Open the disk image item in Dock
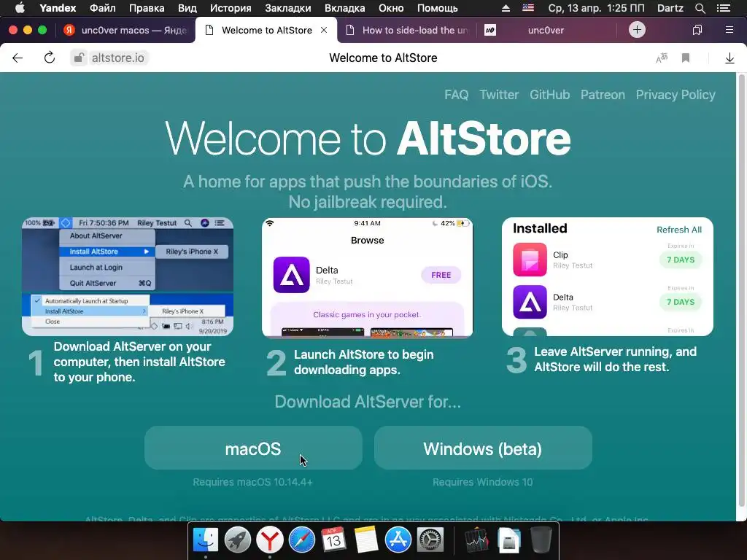This screenshot has width=747, height=560. point(508,540)
